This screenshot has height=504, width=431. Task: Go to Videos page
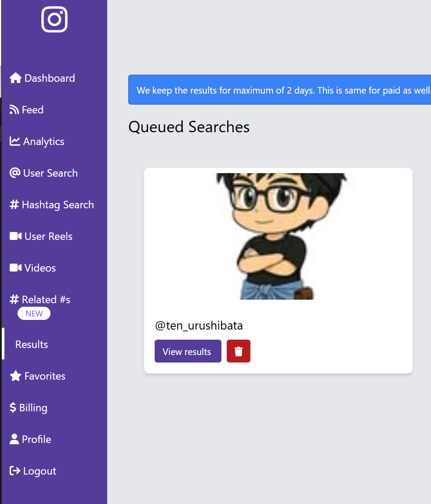coord(40,268)
